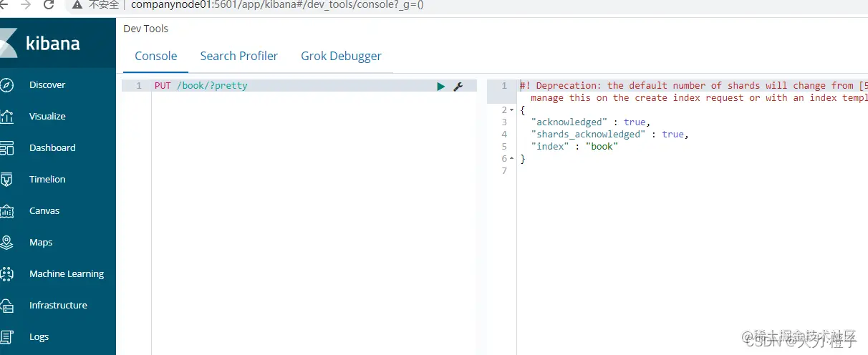Screen dimensions: 868x355
Task: Go to Dashboard page
Action: (52, 147)
